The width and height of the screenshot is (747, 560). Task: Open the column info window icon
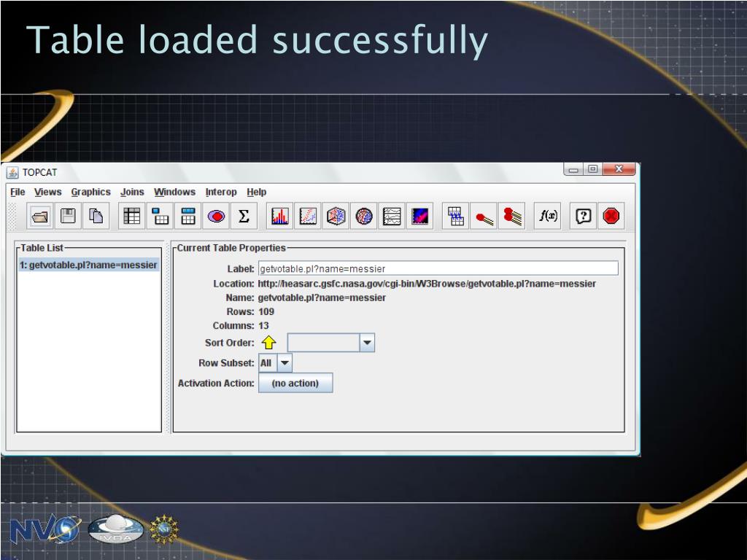pos(188,217)
